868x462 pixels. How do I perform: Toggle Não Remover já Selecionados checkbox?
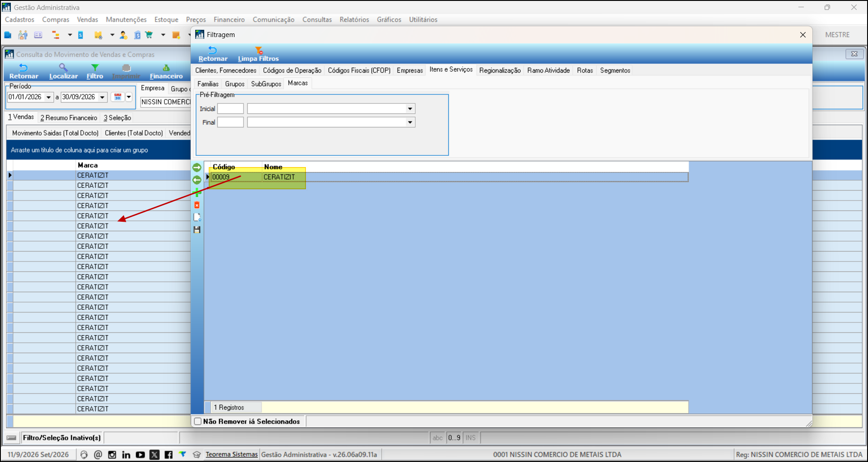click(198, 421)
